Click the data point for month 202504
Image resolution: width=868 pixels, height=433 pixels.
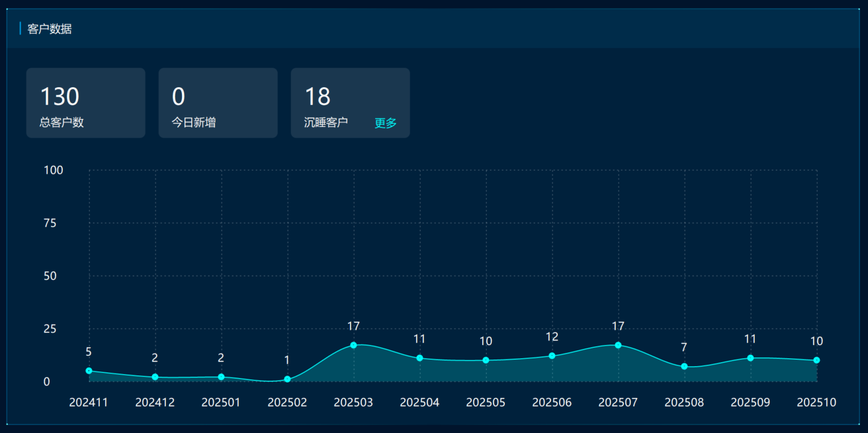(x=419, y=358)
